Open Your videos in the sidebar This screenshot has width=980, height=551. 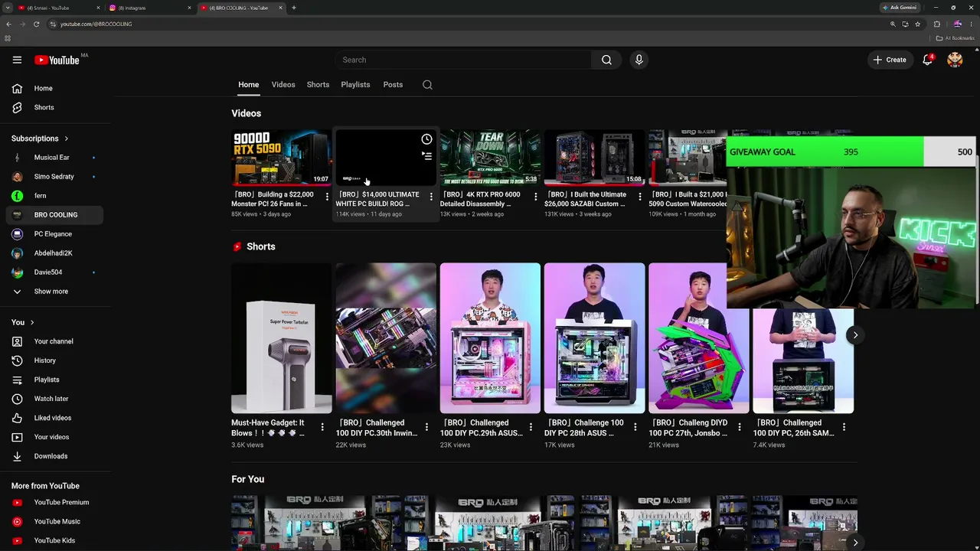click(x=55, y=437)
